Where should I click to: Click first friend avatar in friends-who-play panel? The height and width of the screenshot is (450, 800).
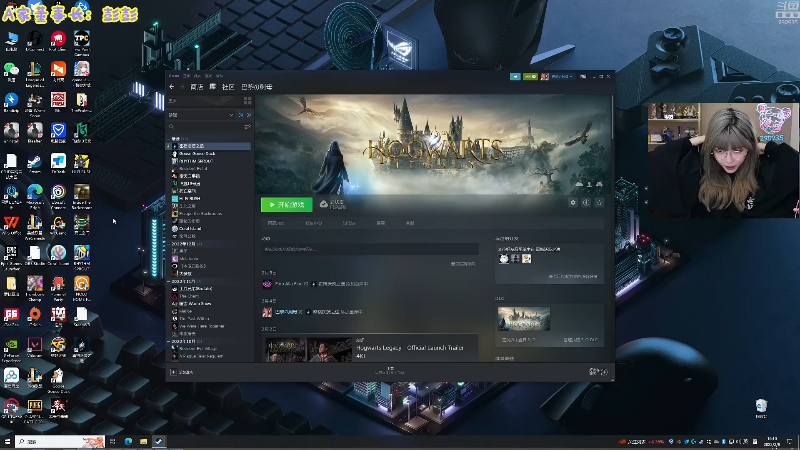[504, 259]
